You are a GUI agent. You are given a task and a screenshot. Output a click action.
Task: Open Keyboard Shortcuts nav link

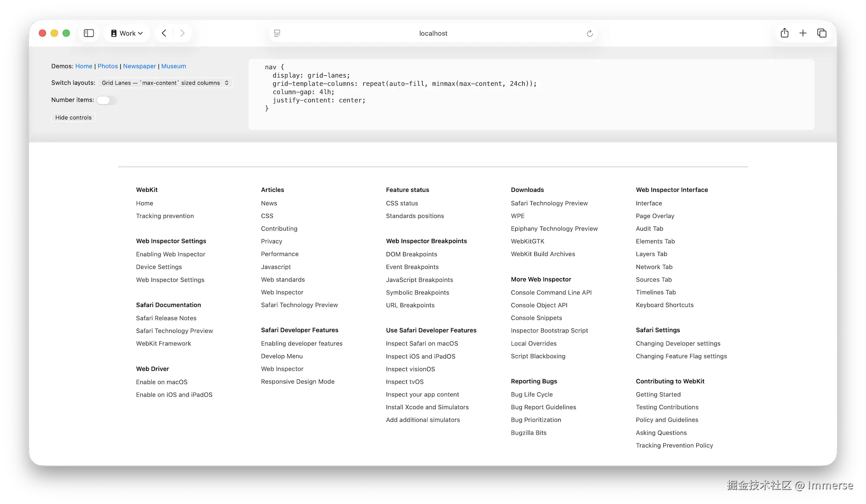point(664,305)
